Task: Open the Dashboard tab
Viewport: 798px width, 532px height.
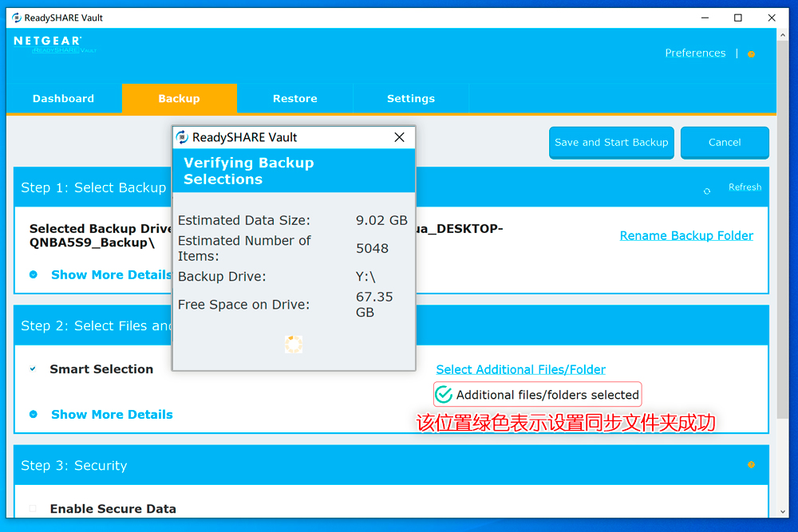Action: pyautogui.click(x=64, y=98)
